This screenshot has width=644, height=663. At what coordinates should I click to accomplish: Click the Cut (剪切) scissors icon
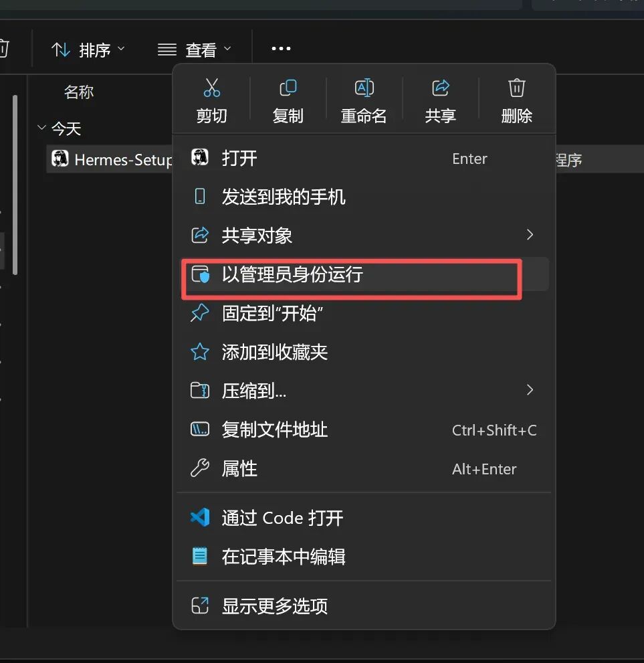[212, 88]
